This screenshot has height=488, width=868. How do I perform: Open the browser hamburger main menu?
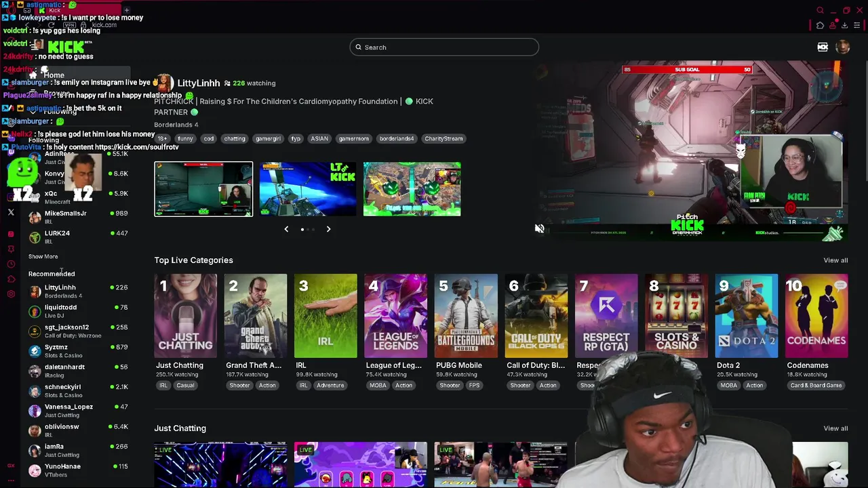[x=857, y=25]
